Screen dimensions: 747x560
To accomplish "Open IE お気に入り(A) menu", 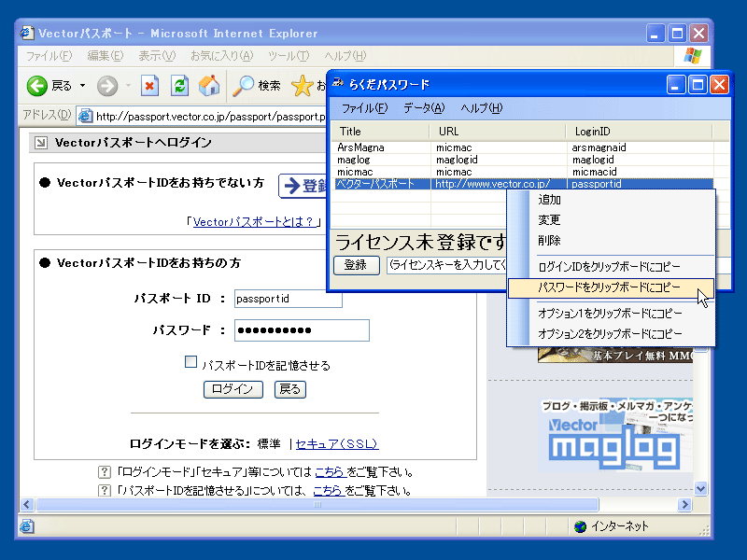I will [222, 56].
